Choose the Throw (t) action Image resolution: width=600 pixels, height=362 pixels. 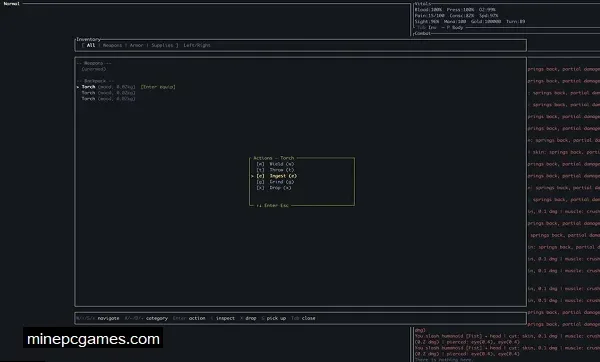(275, 170)
